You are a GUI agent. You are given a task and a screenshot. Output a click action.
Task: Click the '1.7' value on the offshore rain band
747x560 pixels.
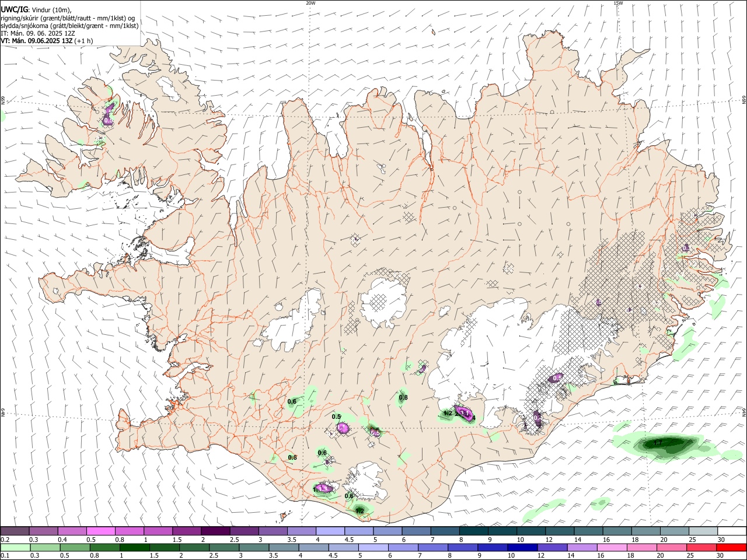click(x=658, y=443)
